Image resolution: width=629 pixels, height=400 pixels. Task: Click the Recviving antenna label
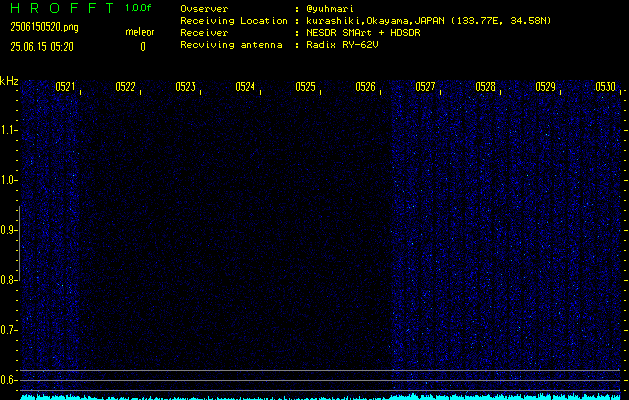coord(231,45)
